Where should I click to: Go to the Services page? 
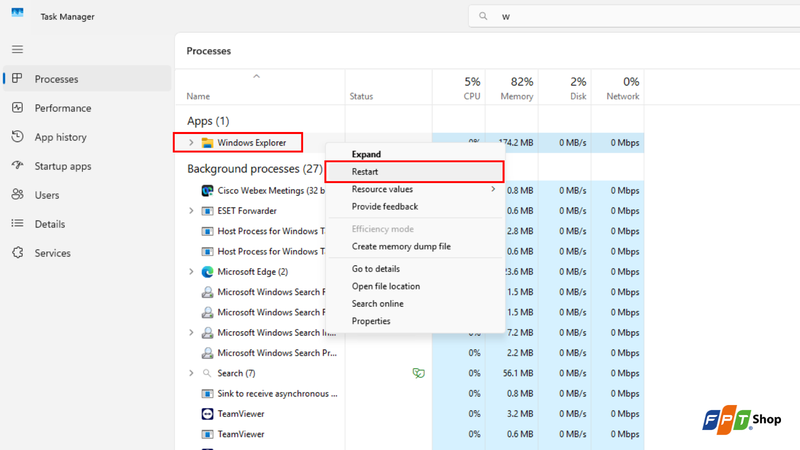[x=87, y=253]
